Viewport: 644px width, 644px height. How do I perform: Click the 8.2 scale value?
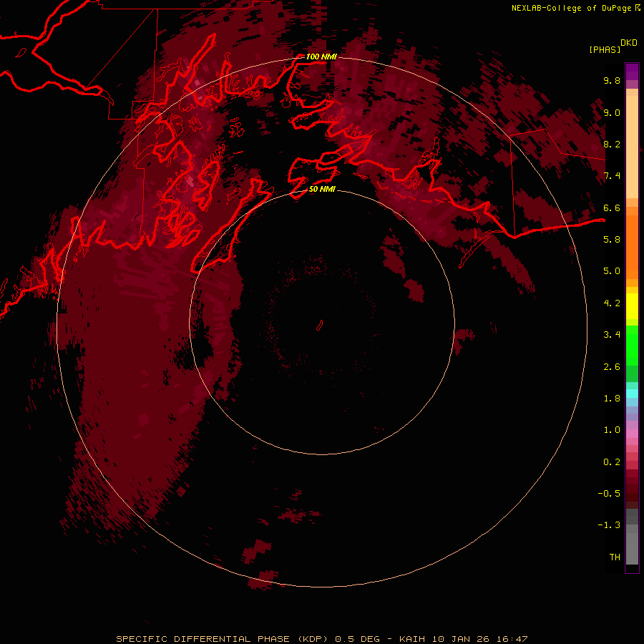[x=612, y=145]
